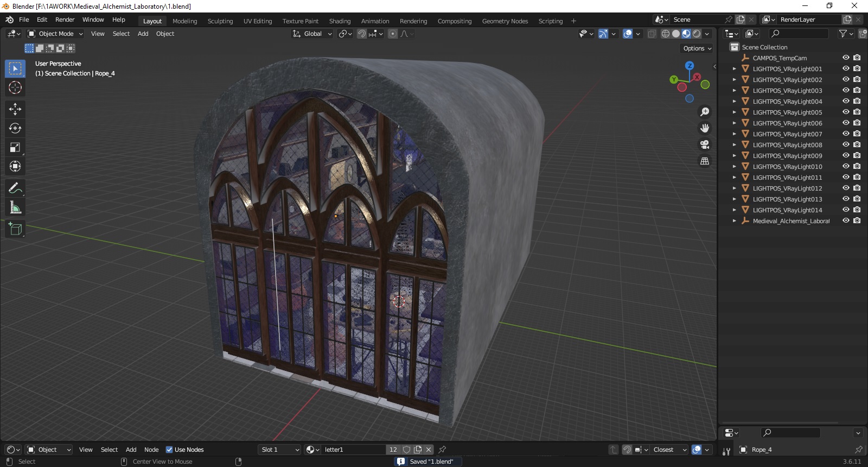Select the Select Box tool
The height and width of the screenshot is (467, 868).
click(15, 68)
